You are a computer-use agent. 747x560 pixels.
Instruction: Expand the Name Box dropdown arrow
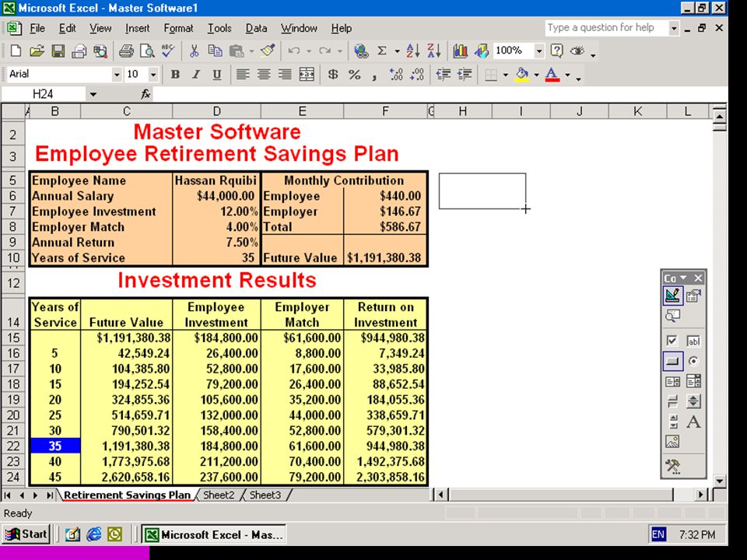coord(93,94)
